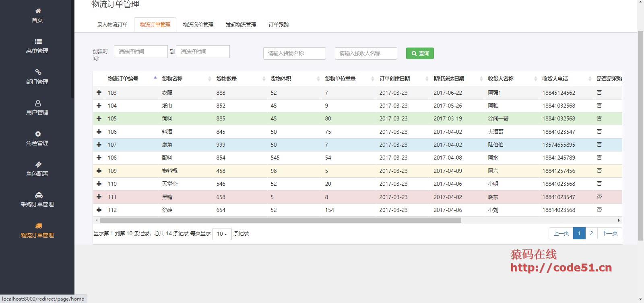Click the home icon in sidebar
Image resolution: width=644 pixels, height=303 pixels.
(x=38, y=11)
